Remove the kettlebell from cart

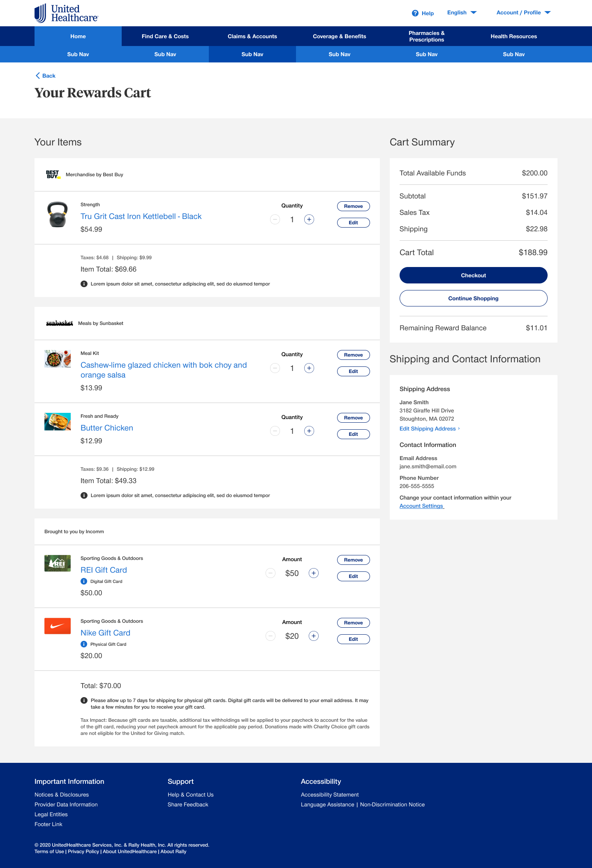(x=354, y=206)
